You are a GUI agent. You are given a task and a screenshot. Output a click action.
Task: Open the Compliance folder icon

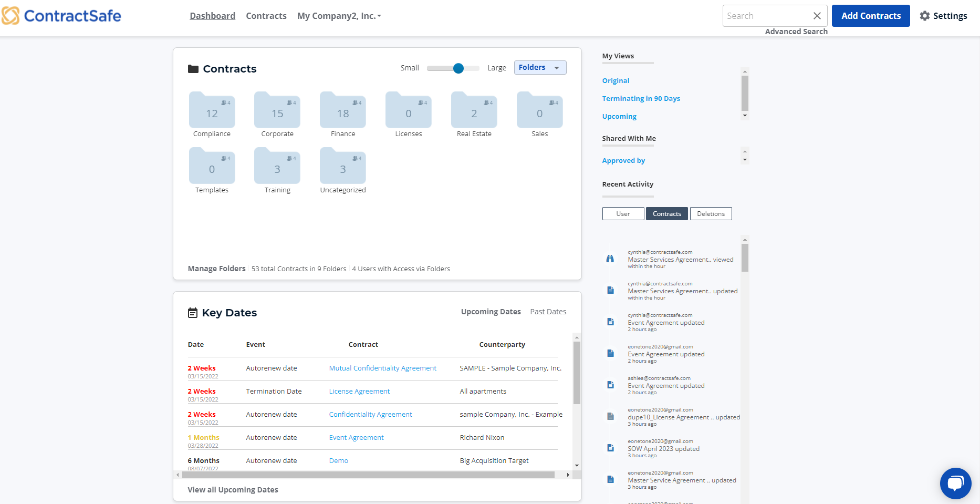click(x=212, y=111)
